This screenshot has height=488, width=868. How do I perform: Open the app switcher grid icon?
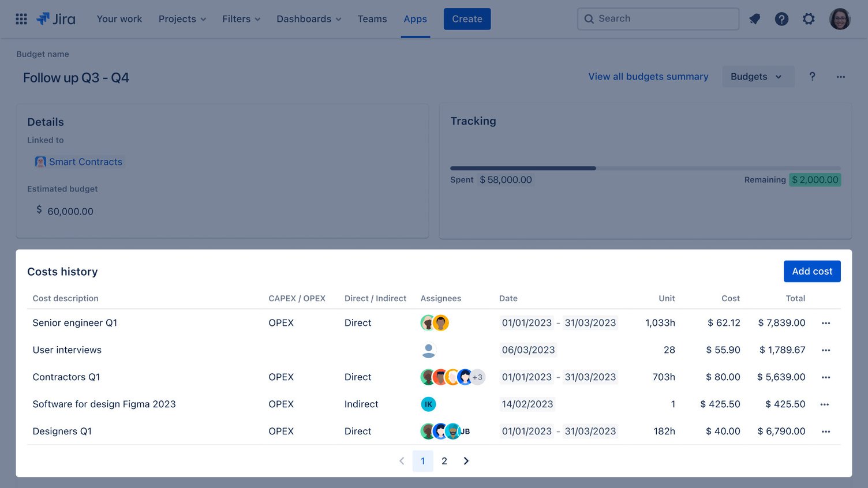pos(21,18)
